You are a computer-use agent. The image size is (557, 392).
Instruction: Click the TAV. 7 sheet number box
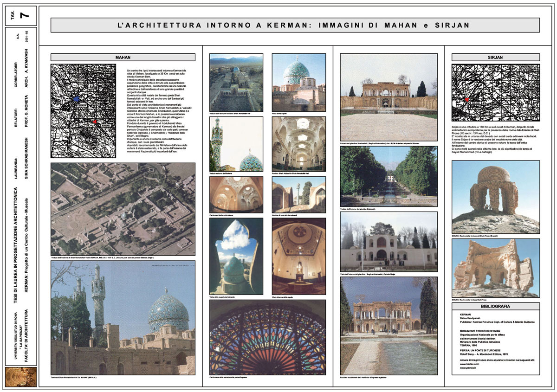pyautogui.click(x=20, y=14)
